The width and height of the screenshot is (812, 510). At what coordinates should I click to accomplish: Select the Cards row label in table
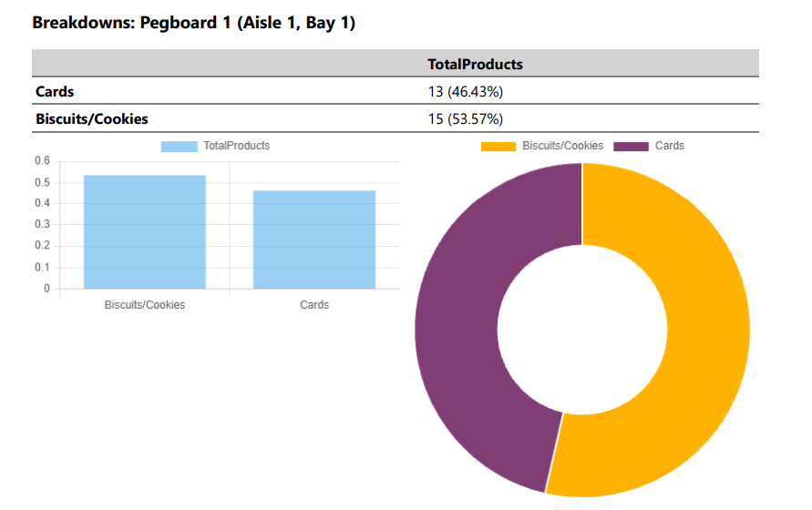(55, 92)
